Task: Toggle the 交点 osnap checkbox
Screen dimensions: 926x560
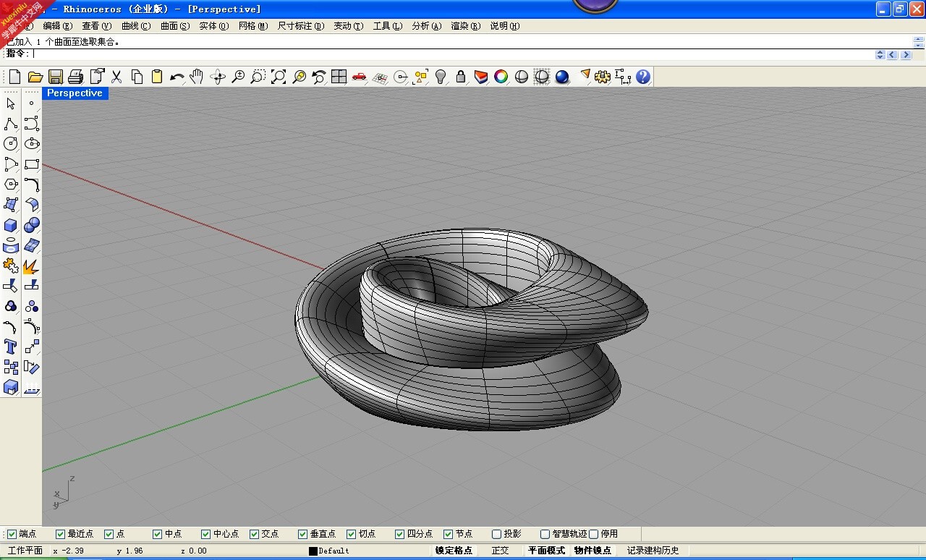Action: tap(254, 534)
